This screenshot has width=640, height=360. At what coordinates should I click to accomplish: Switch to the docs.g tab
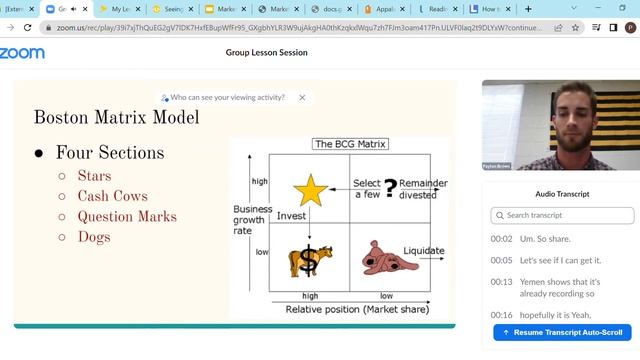[331, 9]
